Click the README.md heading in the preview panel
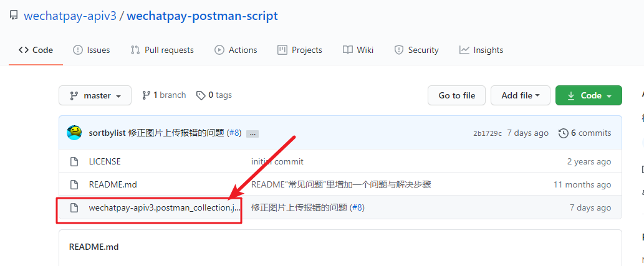The width and height of the screenshot is (644, 266). pos(94,247)
